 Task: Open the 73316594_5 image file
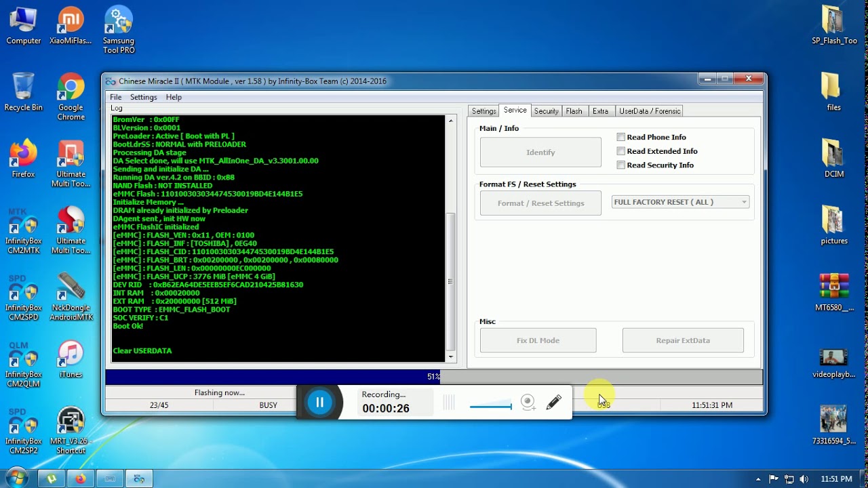(834, 425)
